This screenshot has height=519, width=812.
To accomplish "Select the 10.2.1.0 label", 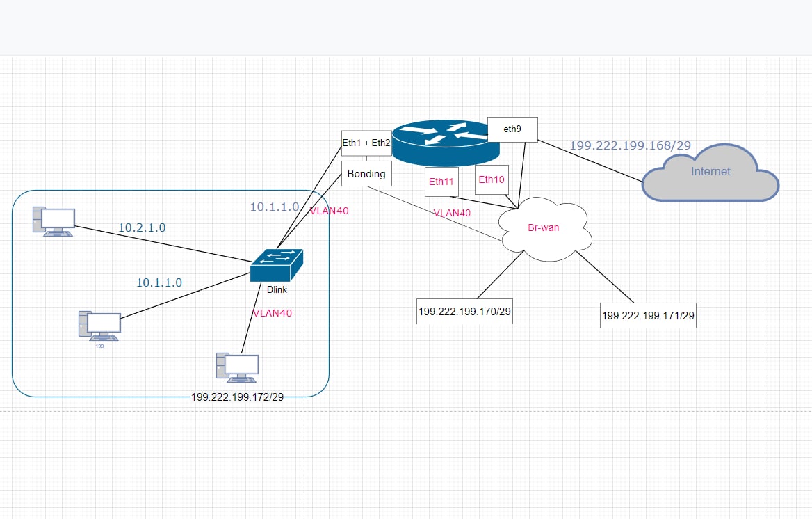I will click(142, 227).
